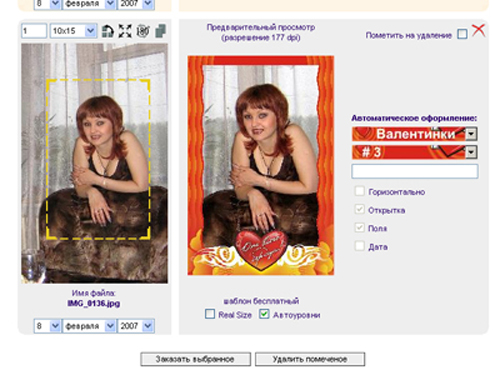Open the февраля month dropdown below the photo
The height and width of the screenshot is (375, 500).
89,326
